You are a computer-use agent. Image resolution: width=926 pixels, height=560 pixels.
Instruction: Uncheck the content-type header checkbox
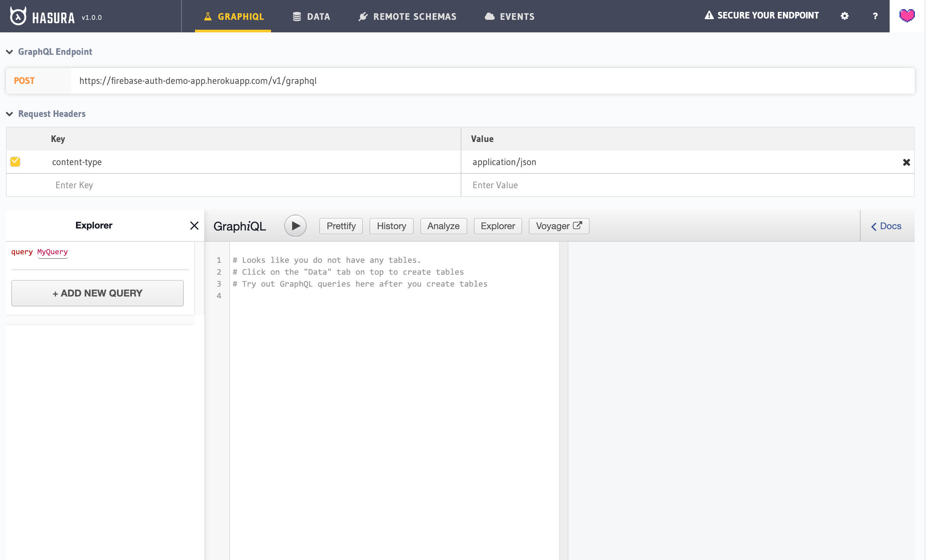click(16, 161)
